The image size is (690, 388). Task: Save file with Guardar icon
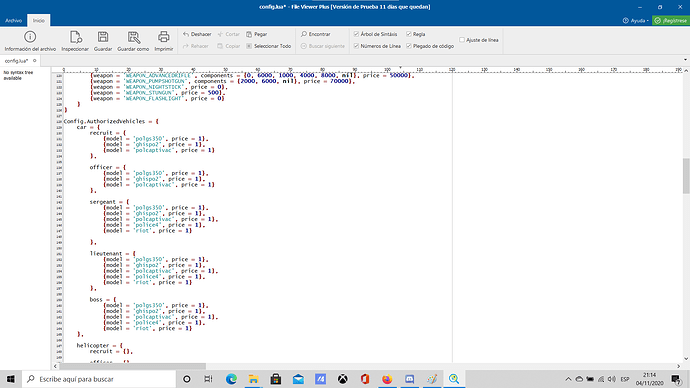(x=103, y=41)
